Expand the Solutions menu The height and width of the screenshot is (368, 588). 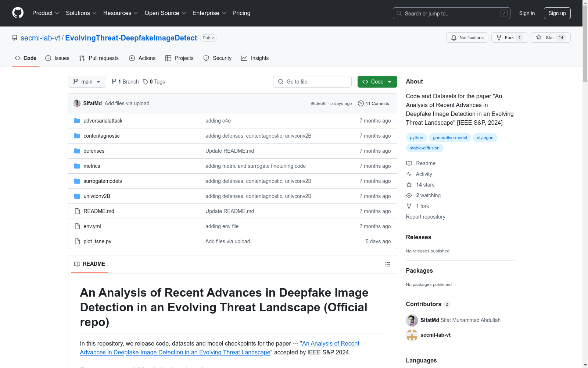(81, 13)
